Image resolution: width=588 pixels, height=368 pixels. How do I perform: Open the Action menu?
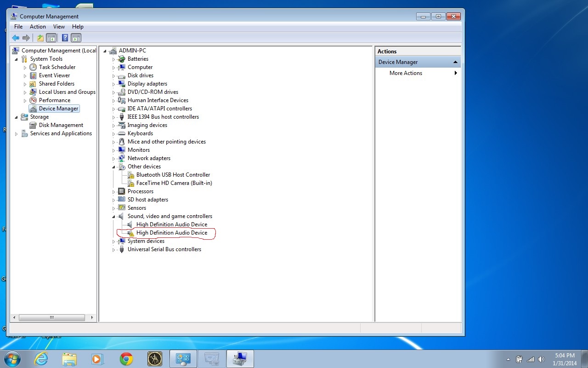[38, 27]
